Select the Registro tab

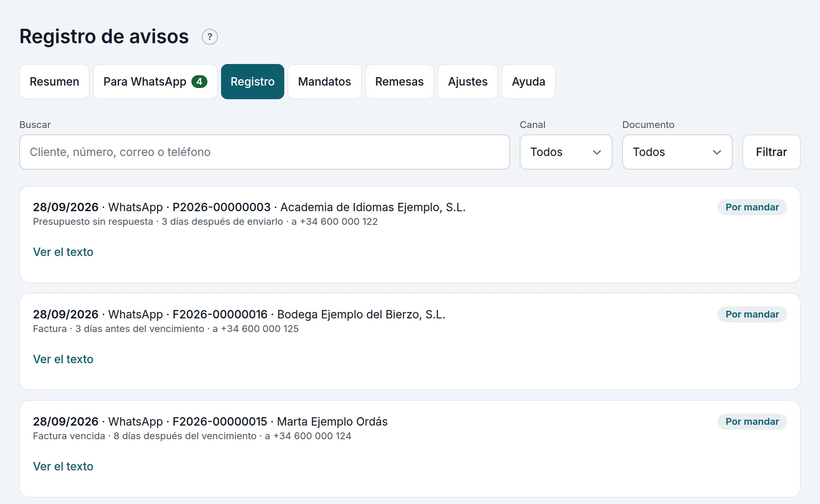pyautogui.click(x=253, y=82)
